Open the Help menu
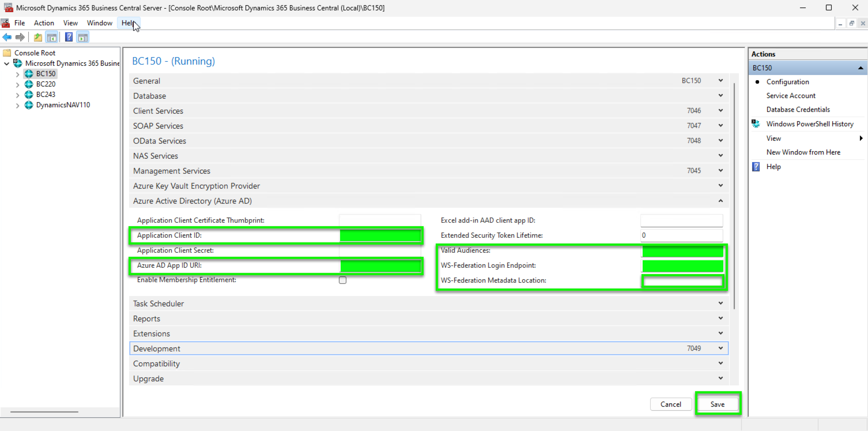868x431 pixels. click(x=128, y=23)
